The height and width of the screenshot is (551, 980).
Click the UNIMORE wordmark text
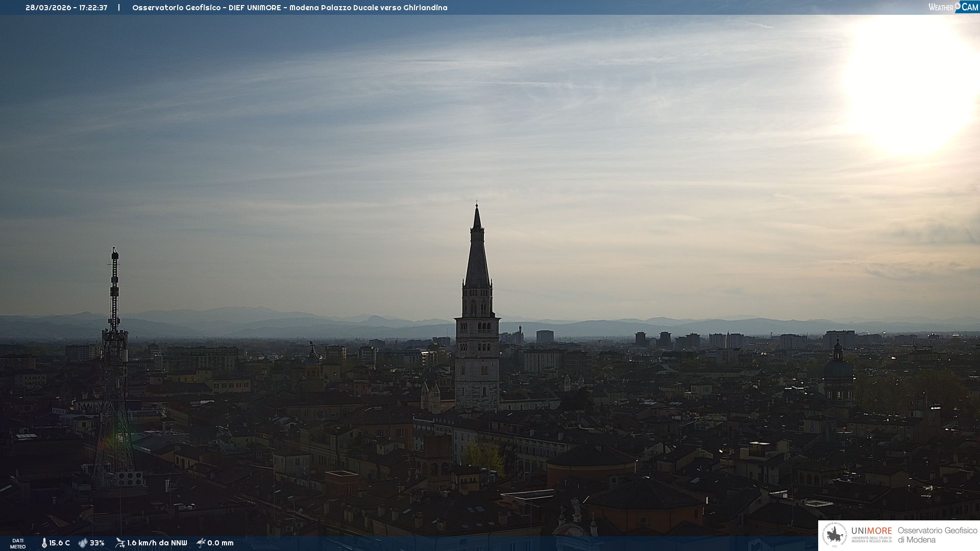tap(871, 531)
